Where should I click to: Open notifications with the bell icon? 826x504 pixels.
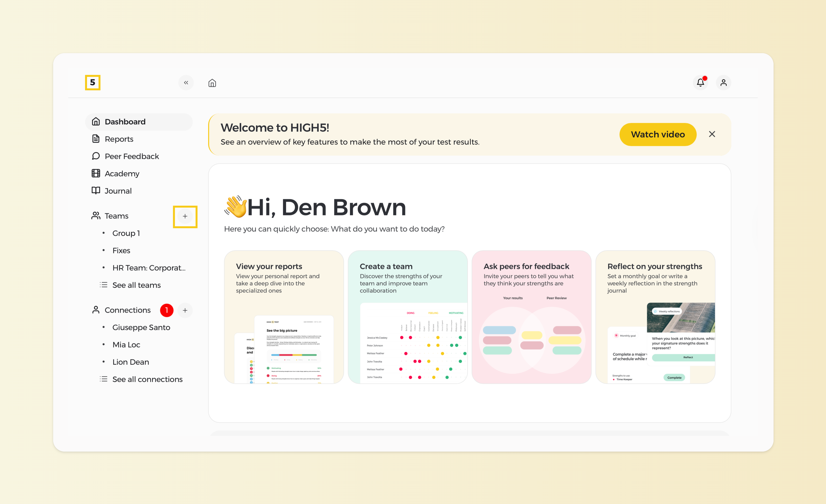point(700,82)
